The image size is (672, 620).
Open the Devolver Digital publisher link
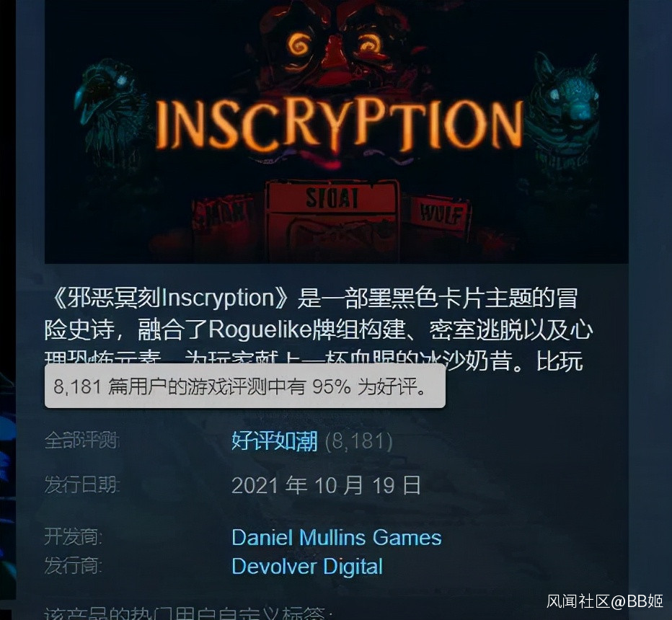pos(307,566)
